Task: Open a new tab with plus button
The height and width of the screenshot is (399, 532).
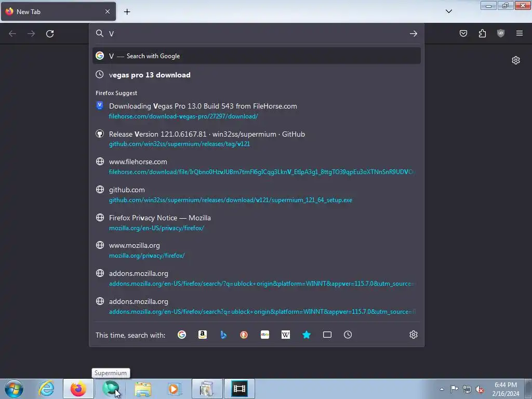Action: tap(127, 12)
